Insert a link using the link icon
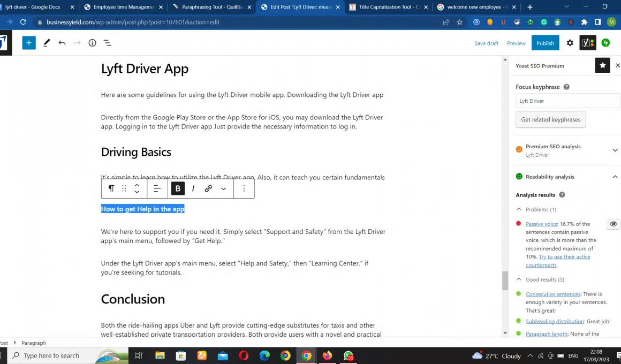621x364 pixels. coord(208,188)
